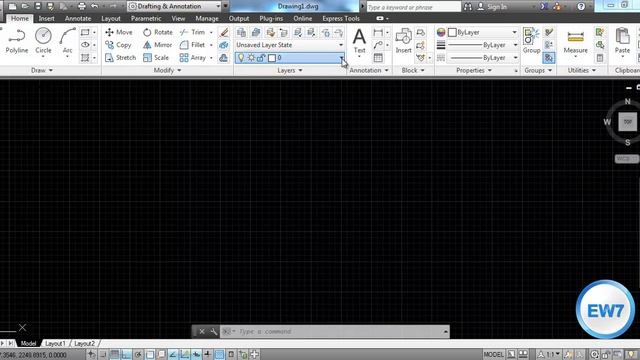Click the Text annotation tool
Screen dimensions: 640x360
[359, 41]
